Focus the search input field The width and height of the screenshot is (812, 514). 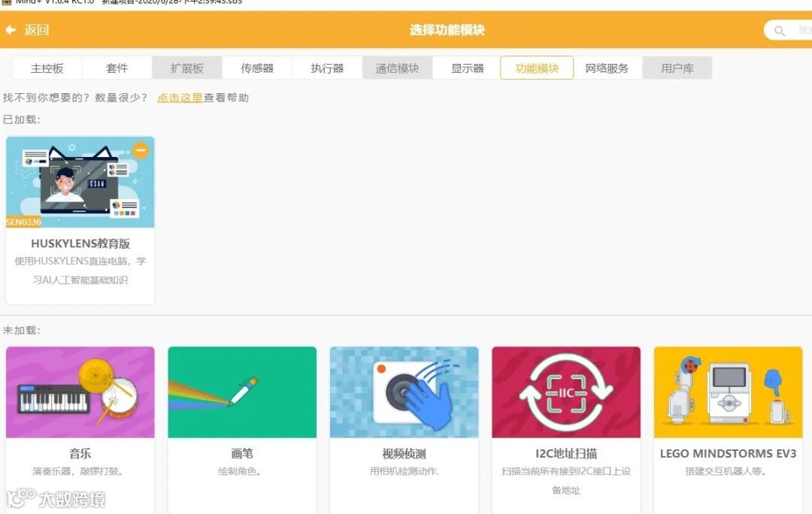pyautogui.click(x=788, y=30)
